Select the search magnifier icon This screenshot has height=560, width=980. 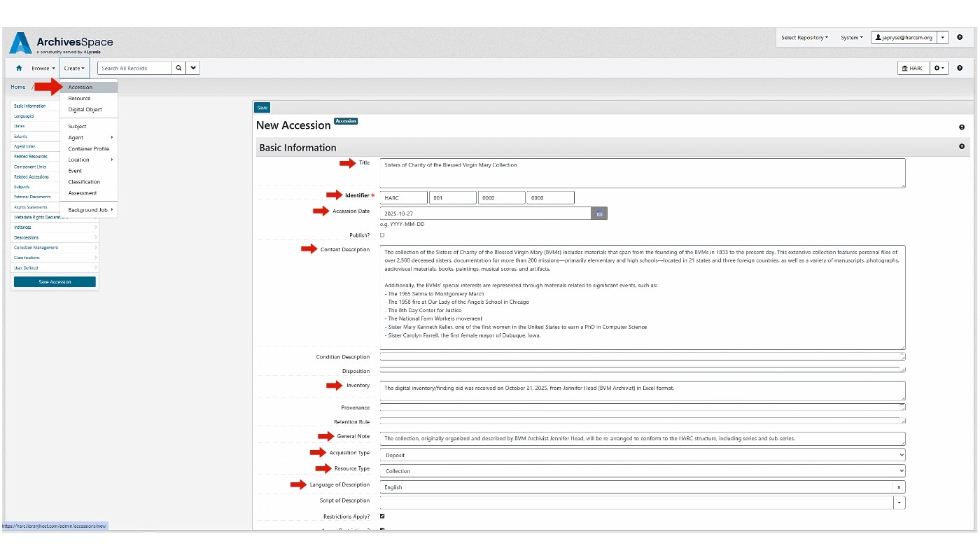tap(178, 68)
